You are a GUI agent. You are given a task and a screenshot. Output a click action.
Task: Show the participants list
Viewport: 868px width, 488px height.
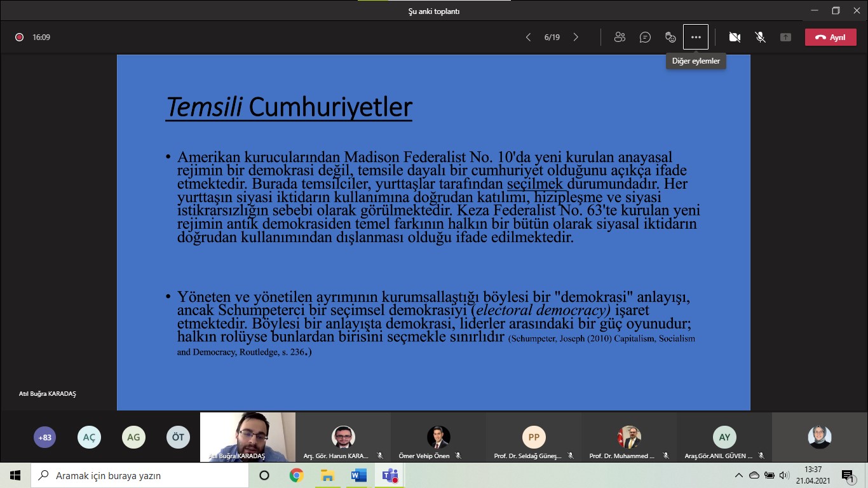tap(620, 37)
